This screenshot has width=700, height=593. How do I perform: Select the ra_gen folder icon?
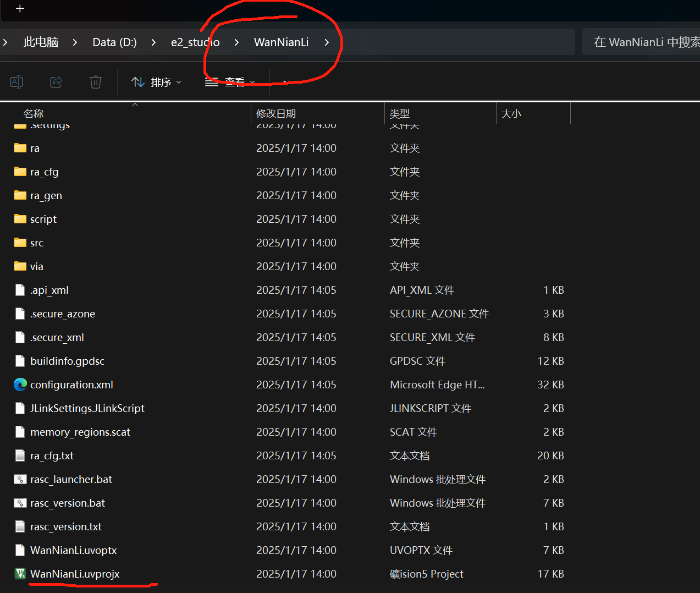[20, 195]
